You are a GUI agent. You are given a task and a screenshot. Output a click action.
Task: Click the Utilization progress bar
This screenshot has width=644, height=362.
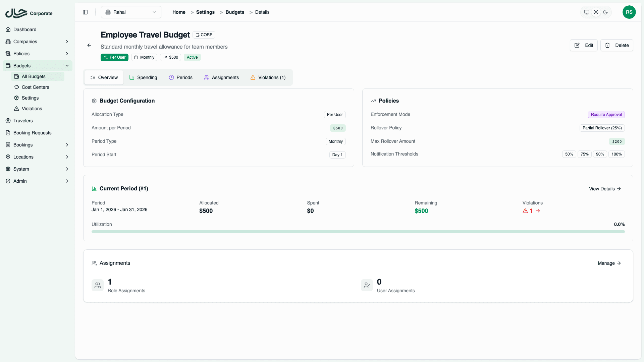pos(358,232)
